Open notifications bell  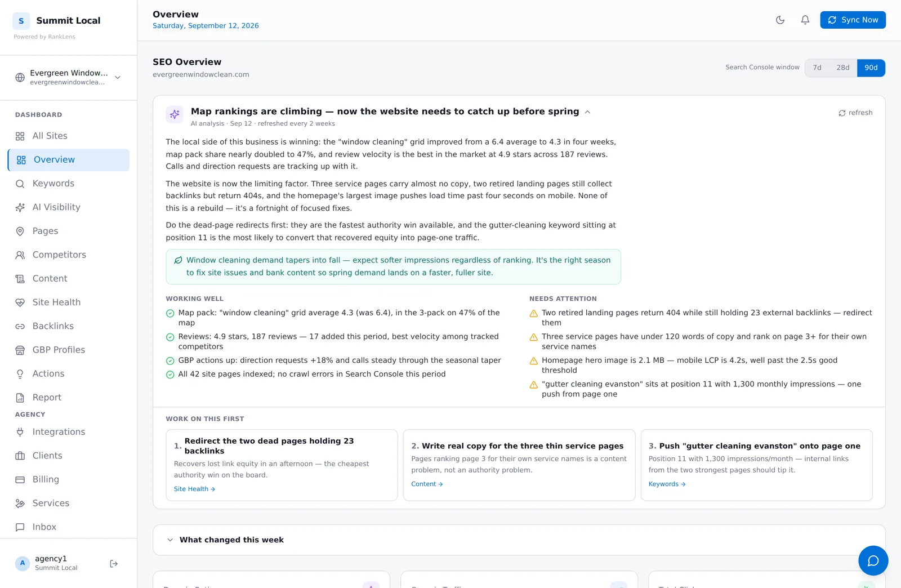point(805,20)
